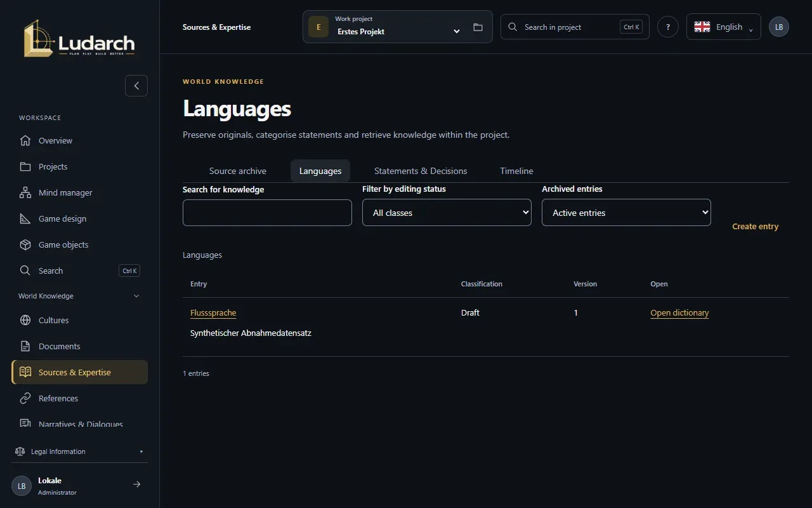Select the Languages tab
The image size is (812, 508).
320,171
